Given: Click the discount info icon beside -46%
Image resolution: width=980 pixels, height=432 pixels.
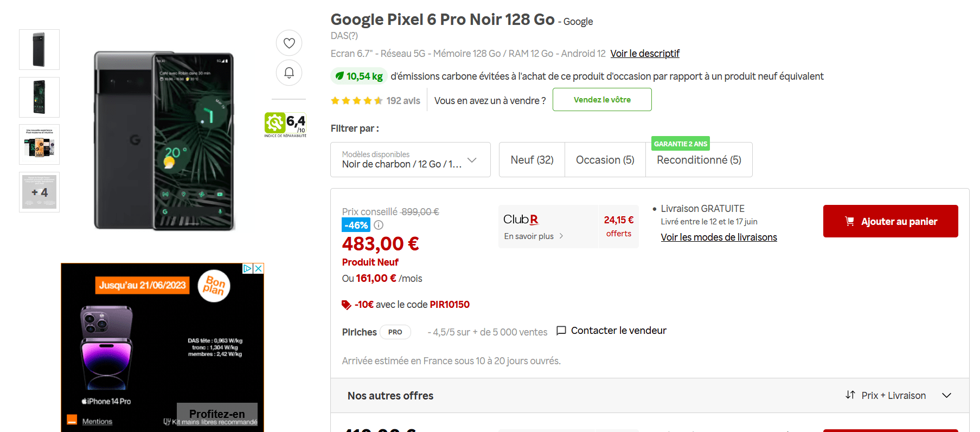Looking at the screenshot, I should point(379,225).
